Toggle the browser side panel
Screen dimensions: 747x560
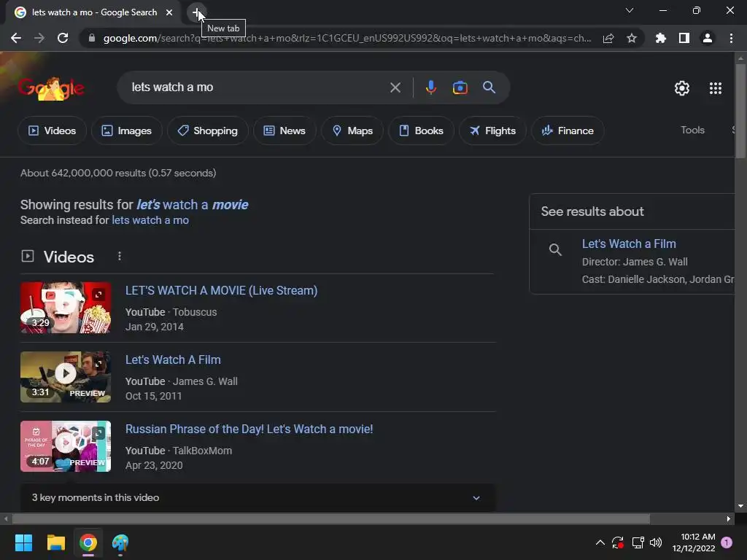[684, 38]
